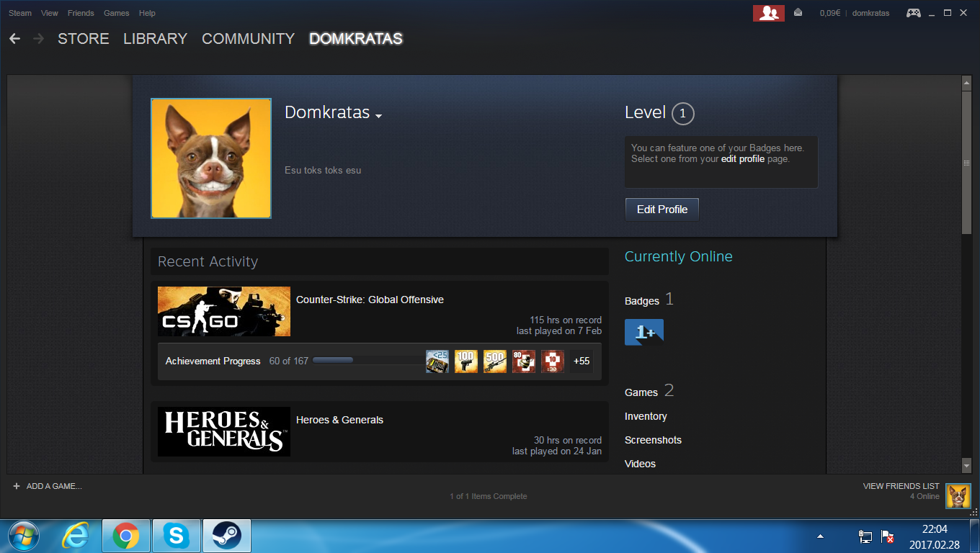Viewport: 980px width, 553px height.
Task: Open the Windows Start button
Action: pyautogui.click(x=24, y=536)
